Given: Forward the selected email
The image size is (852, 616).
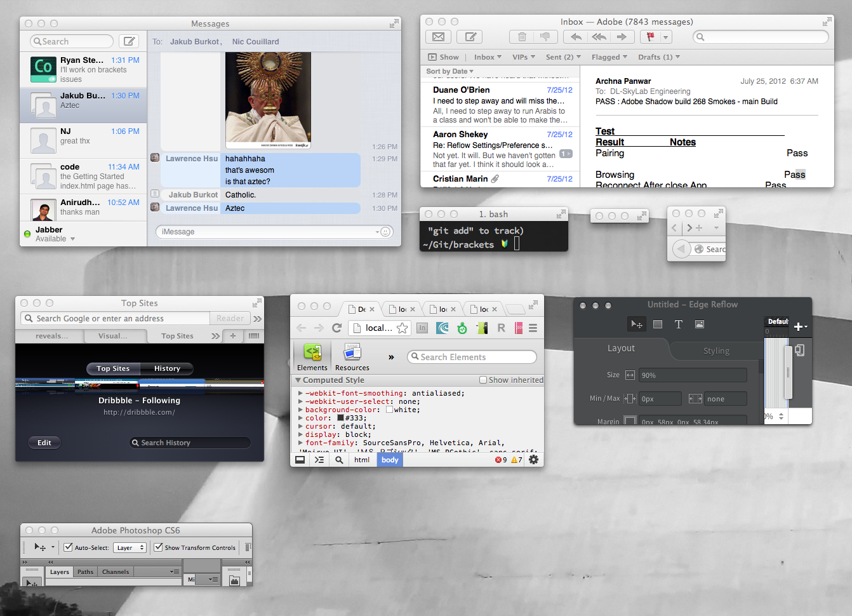Looking at the screenshot, I should 622,37.
